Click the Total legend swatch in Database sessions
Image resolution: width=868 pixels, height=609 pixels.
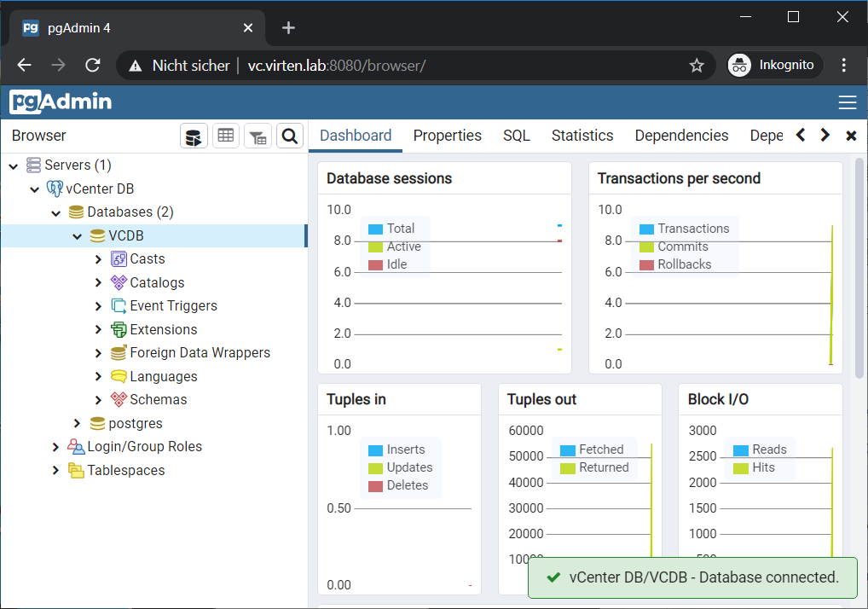(375, 229)
